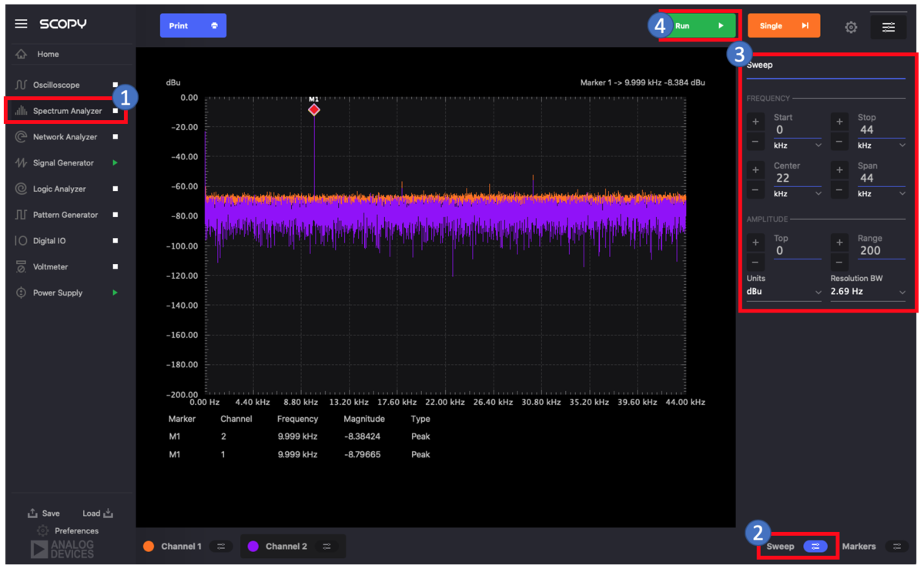
Task: Open the Span kHz unit dropdown
Action: click(x=882, y=194)
